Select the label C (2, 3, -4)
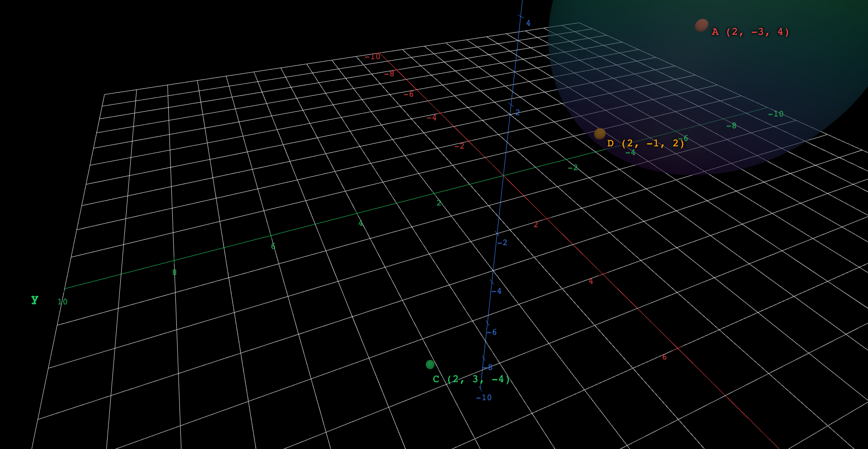 pyautogui.click(x=472, y=379)
